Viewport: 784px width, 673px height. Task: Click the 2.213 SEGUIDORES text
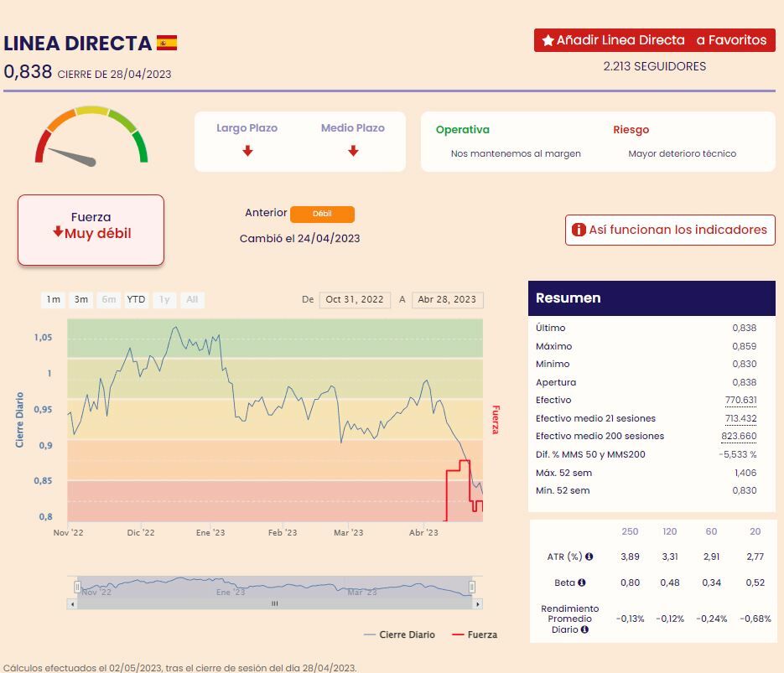[655, 66]
